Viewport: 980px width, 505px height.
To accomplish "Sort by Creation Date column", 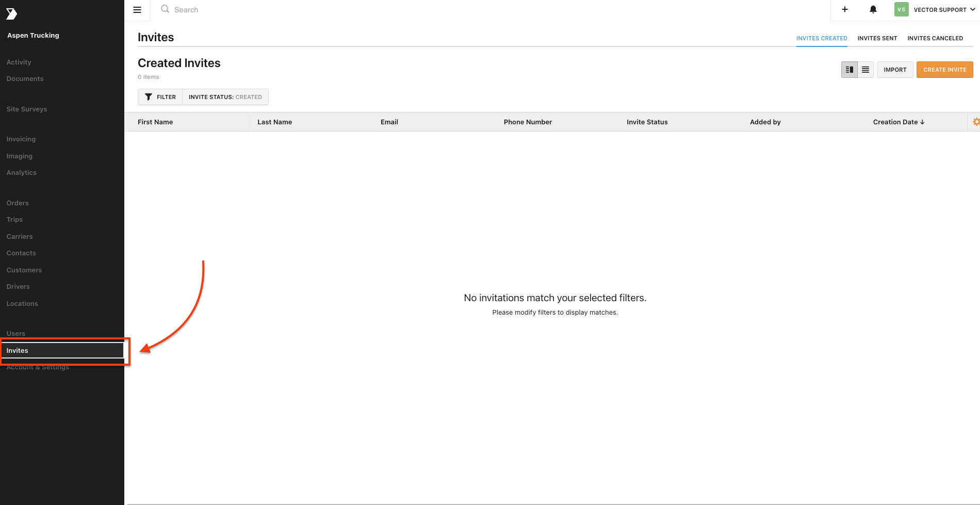I will [x=899, y=122].
